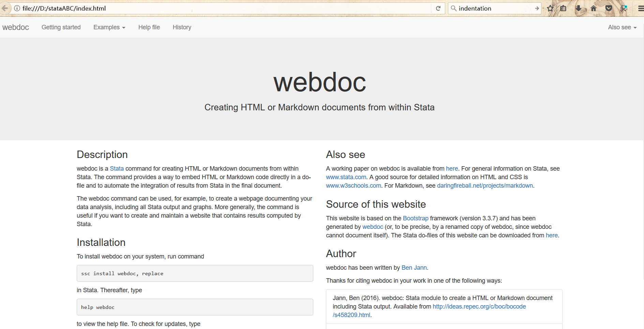Follow the Ben Jann author link
The image size is (644, 329).
tap(414, 268)
